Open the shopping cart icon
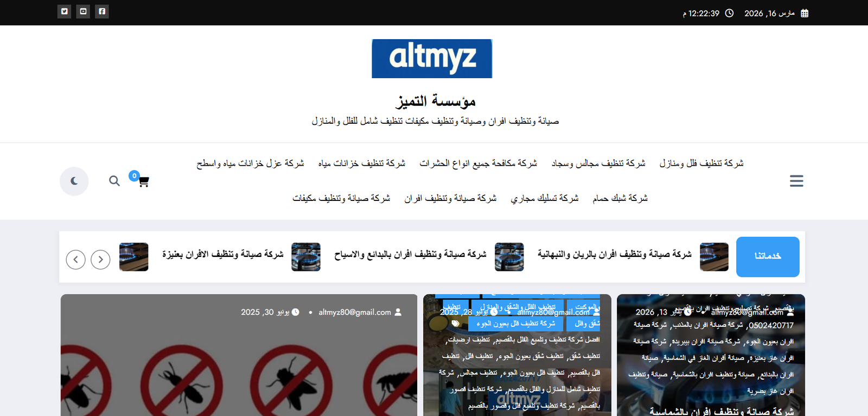868x416 pixels. (x=143, y=181)
